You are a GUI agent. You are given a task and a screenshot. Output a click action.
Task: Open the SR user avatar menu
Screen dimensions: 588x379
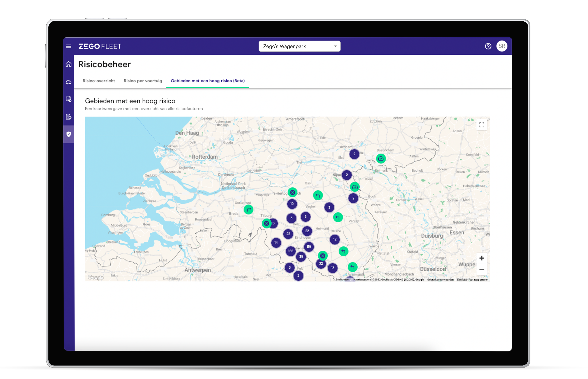pyautogui.click(x=502, y=46)
